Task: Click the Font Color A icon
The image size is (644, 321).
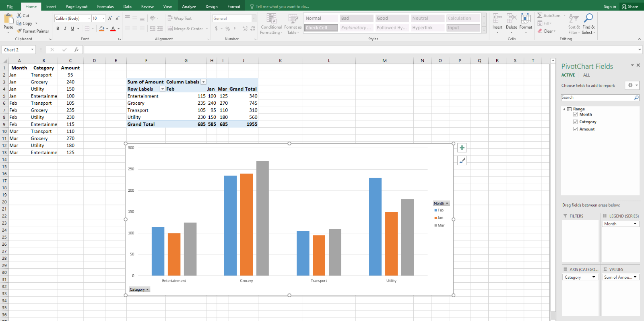Action: tap(113, 29)
